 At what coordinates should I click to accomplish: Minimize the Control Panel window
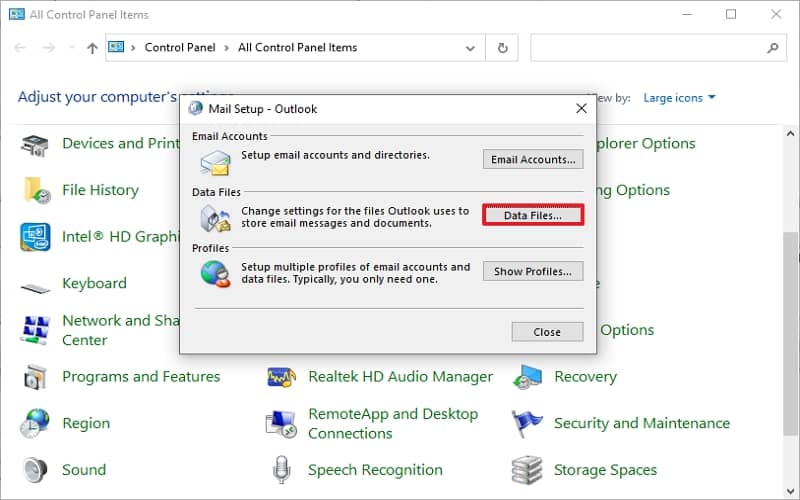pos(687,14)
